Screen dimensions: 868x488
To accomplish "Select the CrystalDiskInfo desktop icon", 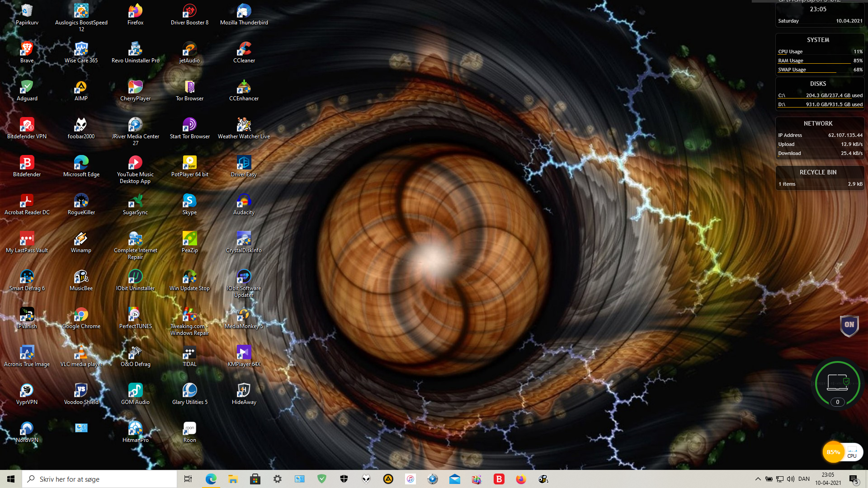I will [x=244, y=239].
